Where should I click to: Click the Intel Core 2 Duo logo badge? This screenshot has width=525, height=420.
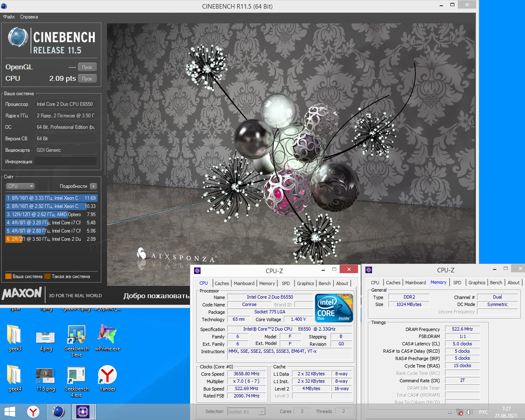click(334, 308)
